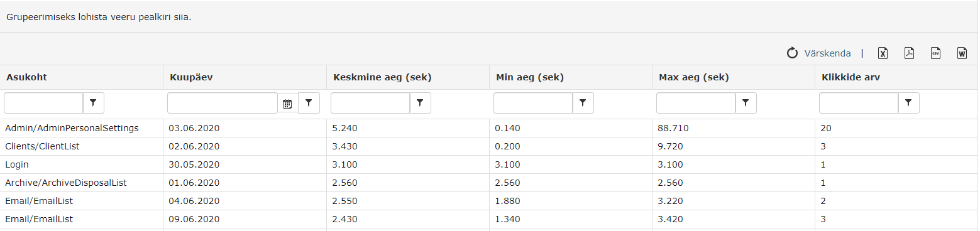Click the date 30.05.2020
Viewport: 980px width, 231px height.
click(x=194, y=164)
